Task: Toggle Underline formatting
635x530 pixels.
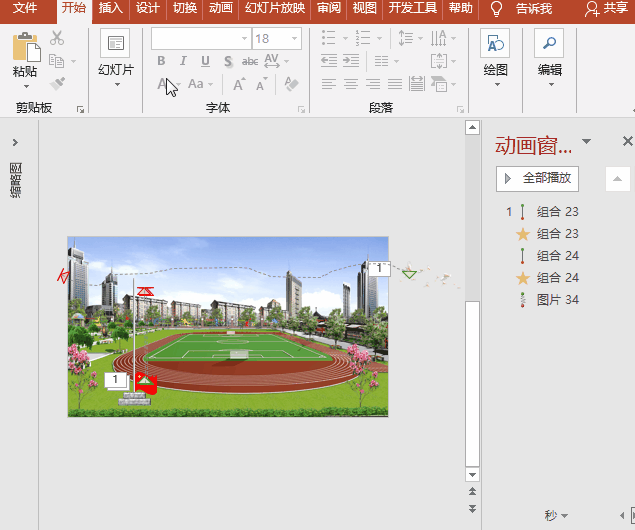Action: coord(205,61)
